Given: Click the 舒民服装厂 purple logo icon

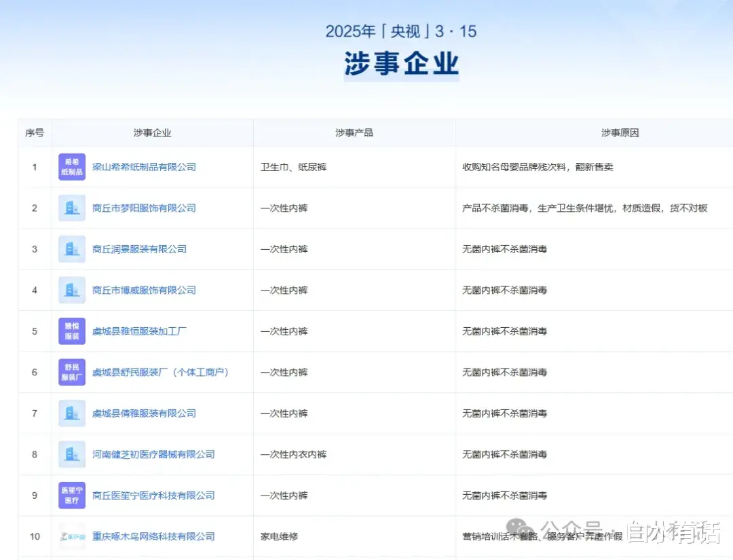Looking at the screenshot, I should (x=71, y=372).
